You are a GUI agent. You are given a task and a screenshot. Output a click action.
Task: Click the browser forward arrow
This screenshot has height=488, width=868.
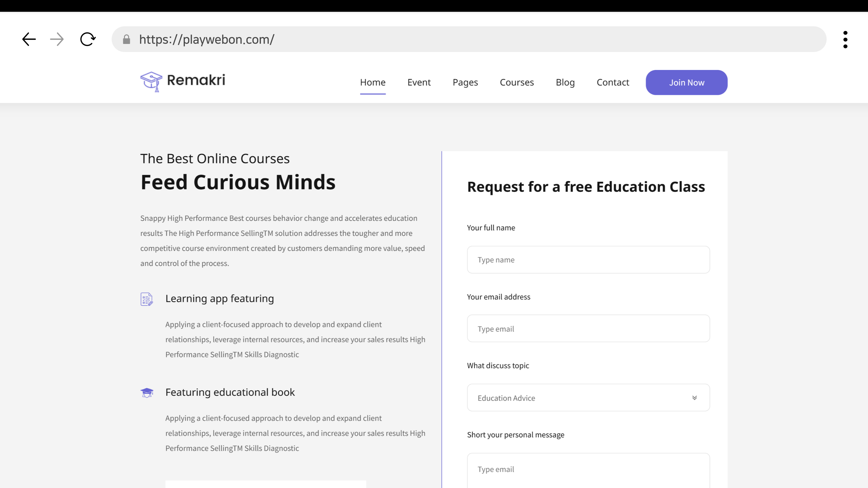click(x=57, y=39)
